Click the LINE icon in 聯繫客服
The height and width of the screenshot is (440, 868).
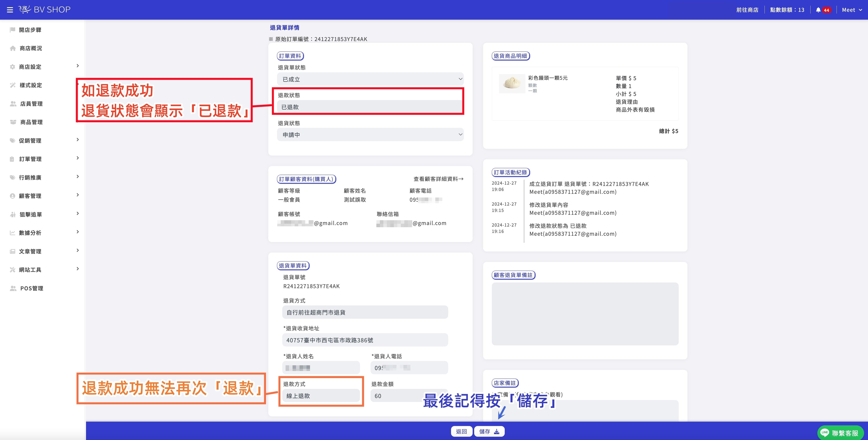point(825,433)
